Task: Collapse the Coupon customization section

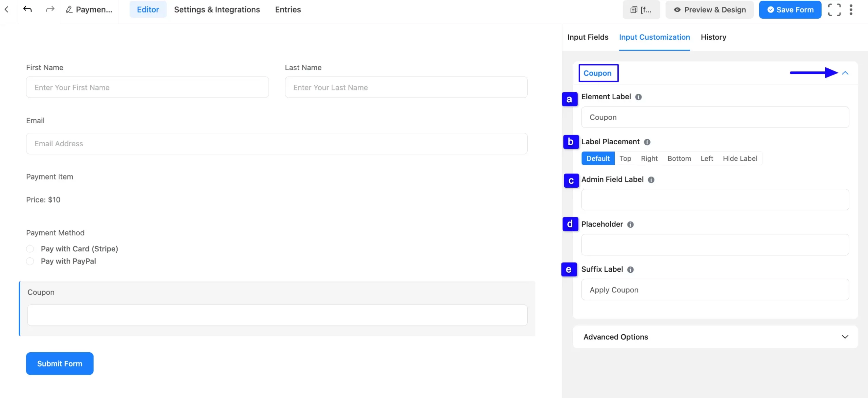Action: [845, 73]
